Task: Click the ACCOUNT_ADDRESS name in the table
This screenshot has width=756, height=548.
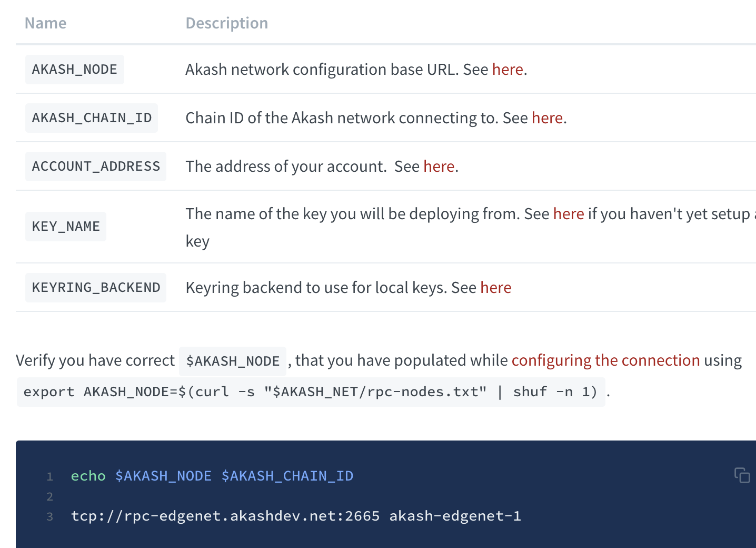Action: click(96, 167)
